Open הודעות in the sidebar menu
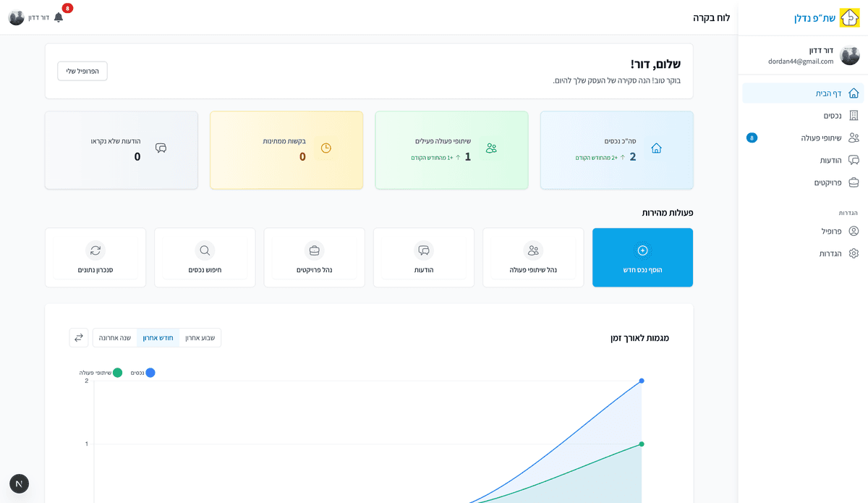The width and height of the screenshot is (868, 503). click(803, 160)
